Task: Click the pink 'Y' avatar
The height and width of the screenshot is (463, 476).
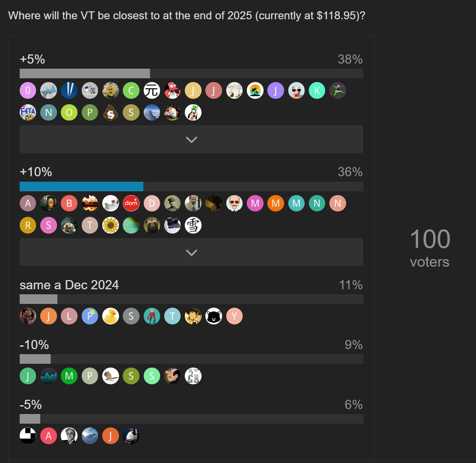Action: (234, 316)
